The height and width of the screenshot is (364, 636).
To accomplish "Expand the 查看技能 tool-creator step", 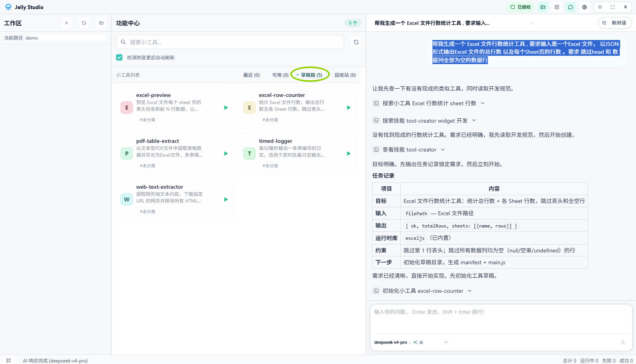I will pos(409,150).
